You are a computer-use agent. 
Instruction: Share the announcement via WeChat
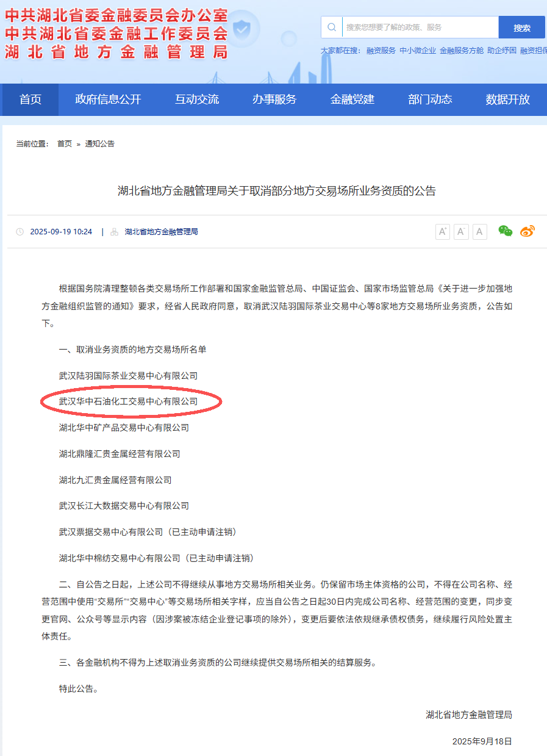504,232
